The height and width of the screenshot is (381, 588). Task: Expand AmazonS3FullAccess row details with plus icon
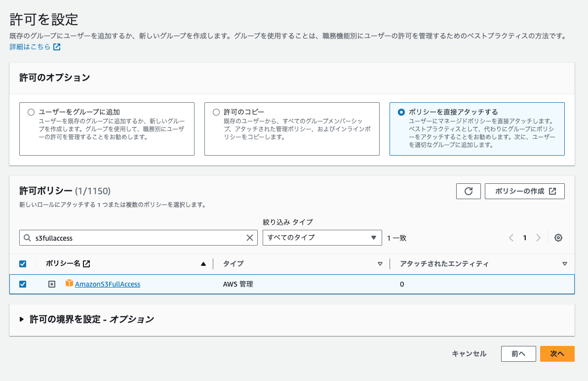[51, 284]
